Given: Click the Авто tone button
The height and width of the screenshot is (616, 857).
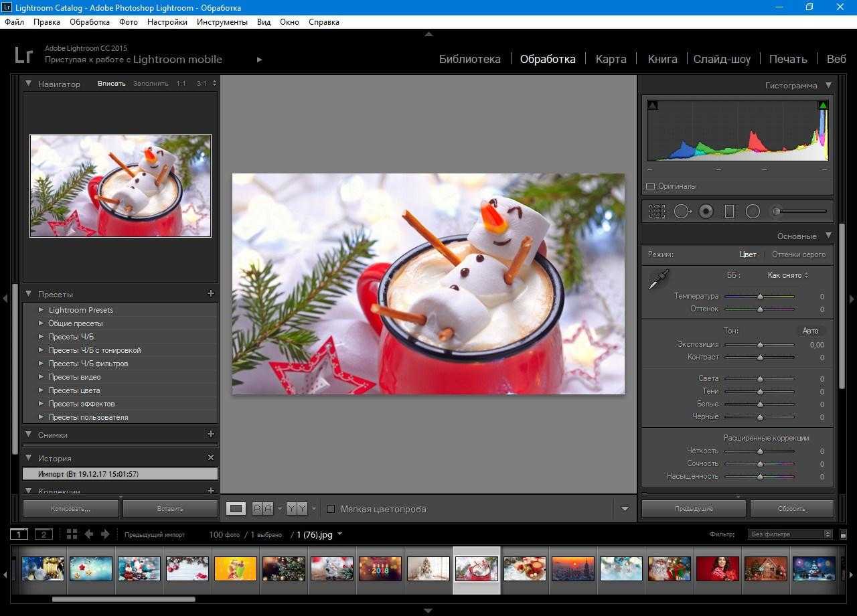Looking at the screenshot, I should pos(811,331).
